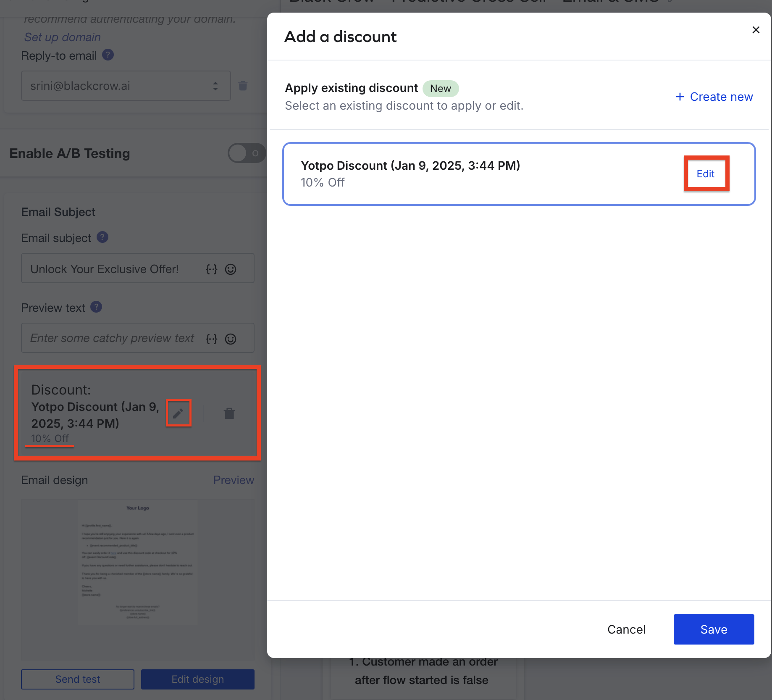Show help tooltip for Preview text
Viewport: 772px width, 700px height.
tap(96, 307)
